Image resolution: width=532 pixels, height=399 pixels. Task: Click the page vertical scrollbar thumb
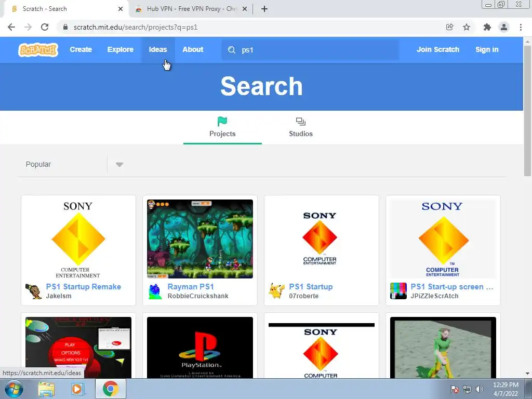click(527, 110)
